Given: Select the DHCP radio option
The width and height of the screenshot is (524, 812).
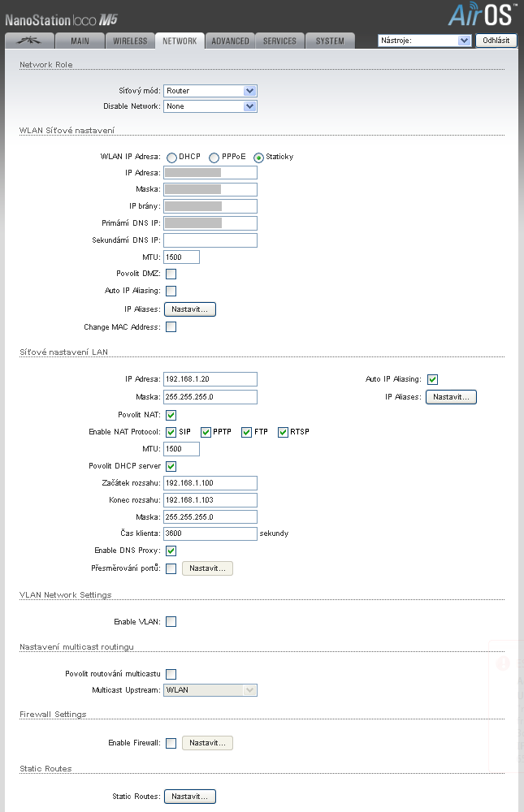Looking at the screenshot, I should [171, 158].
